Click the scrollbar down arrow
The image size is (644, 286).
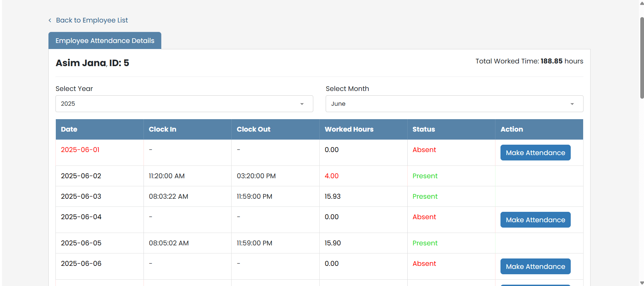coord(642,283)
